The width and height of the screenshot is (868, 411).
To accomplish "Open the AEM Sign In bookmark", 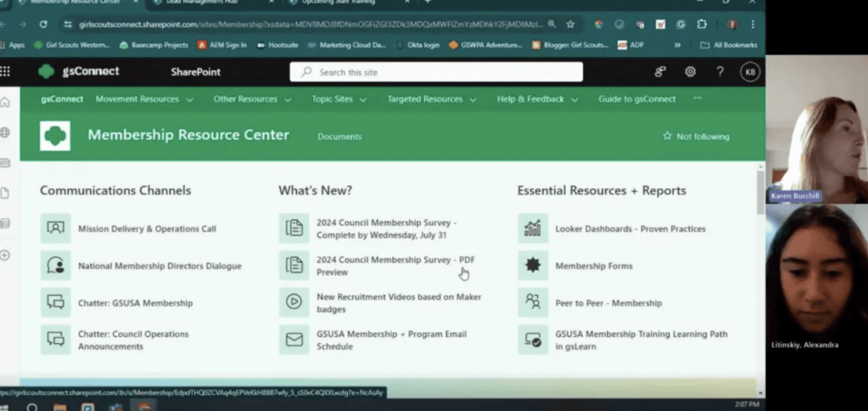I will [x=222, y=45].
